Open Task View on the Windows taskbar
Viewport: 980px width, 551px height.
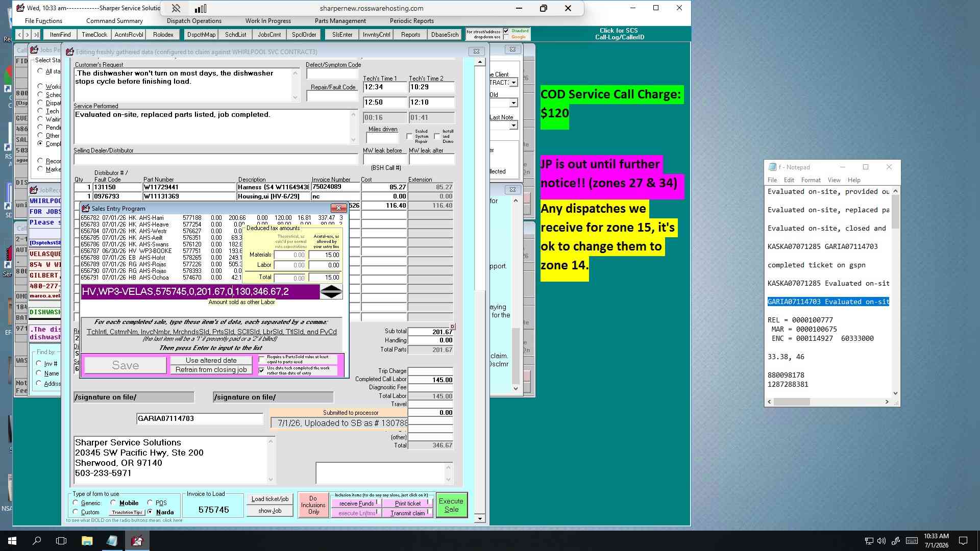61,540
